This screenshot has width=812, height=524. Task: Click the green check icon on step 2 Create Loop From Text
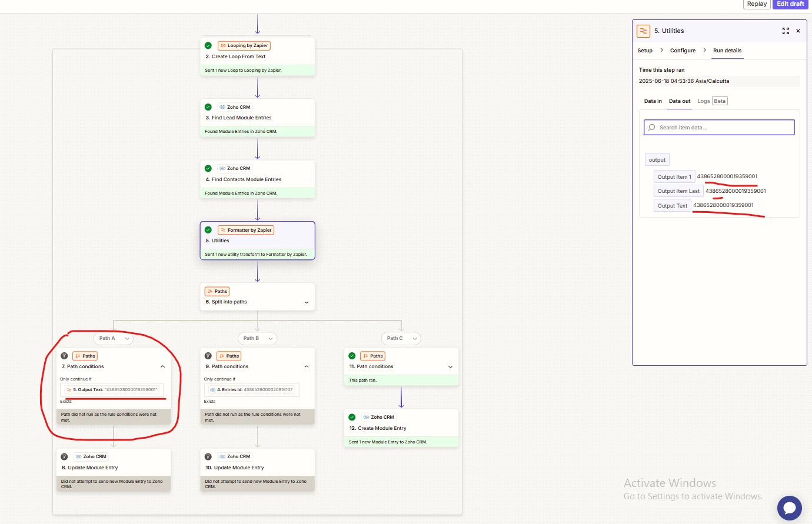tap(208, 45)
